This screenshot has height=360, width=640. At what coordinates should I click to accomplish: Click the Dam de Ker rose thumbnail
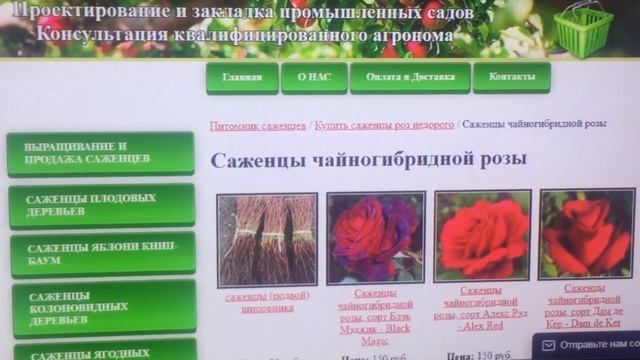point(587,234)
